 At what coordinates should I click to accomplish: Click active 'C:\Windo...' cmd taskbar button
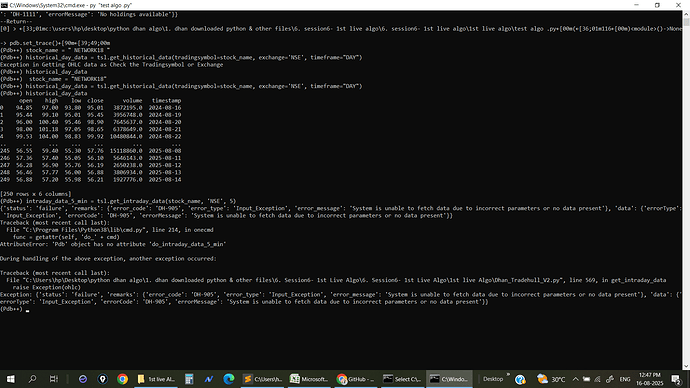point(449,379)
